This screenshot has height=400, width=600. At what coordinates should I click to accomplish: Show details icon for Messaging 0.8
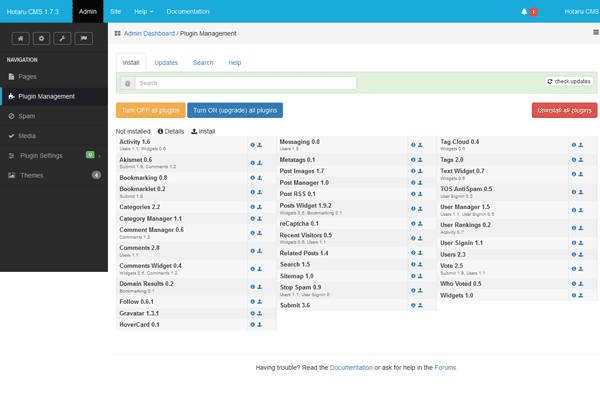click(413, 145)
